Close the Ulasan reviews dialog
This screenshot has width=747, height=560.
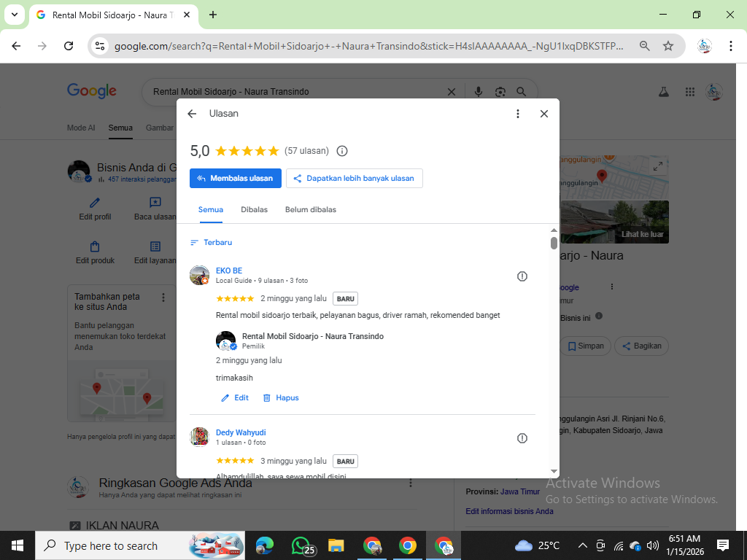click(x=543, y=114)
